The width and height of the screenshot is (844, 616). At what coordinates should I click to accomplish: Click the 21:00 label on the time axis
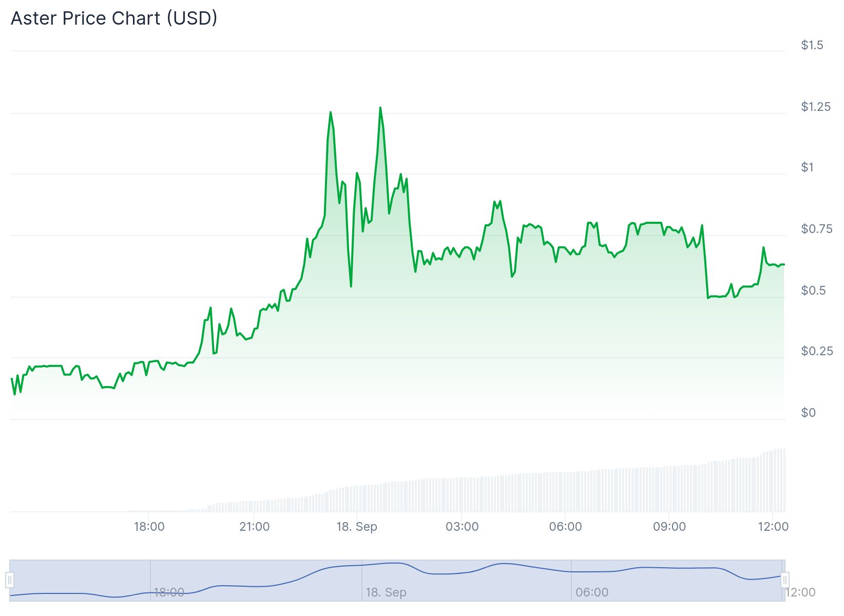(x=254, y=527)
